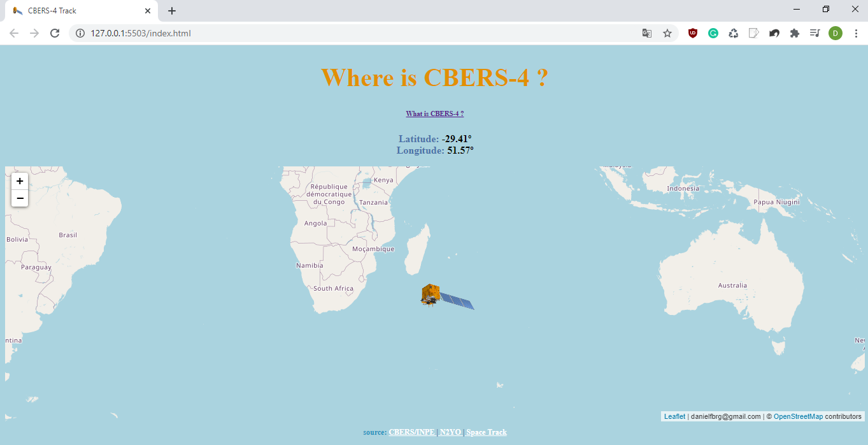Click the CBERS-4 satellite marker on map
Screen dimensions: 868x445
tap(447, 296)
